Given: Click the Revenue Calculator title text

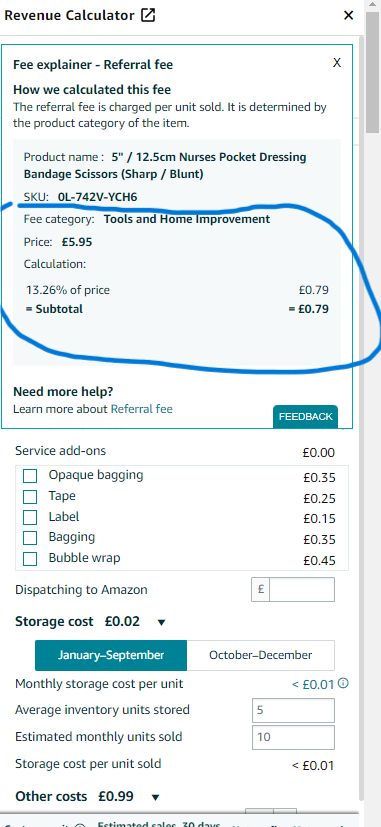Looking at the screenshot, I should (69, 15).
